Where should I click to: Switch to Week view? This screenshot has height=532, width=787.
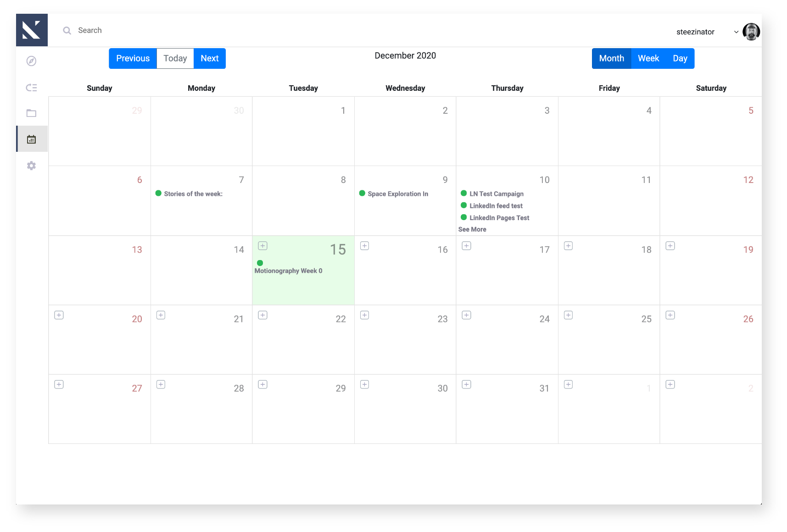(x=648, y=58)
